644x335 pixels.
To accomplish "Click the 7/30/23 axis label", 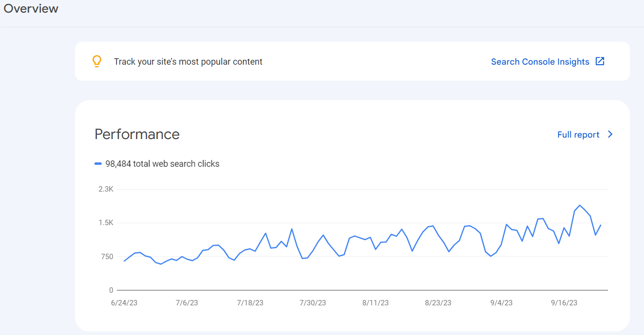I will (312, 302).
